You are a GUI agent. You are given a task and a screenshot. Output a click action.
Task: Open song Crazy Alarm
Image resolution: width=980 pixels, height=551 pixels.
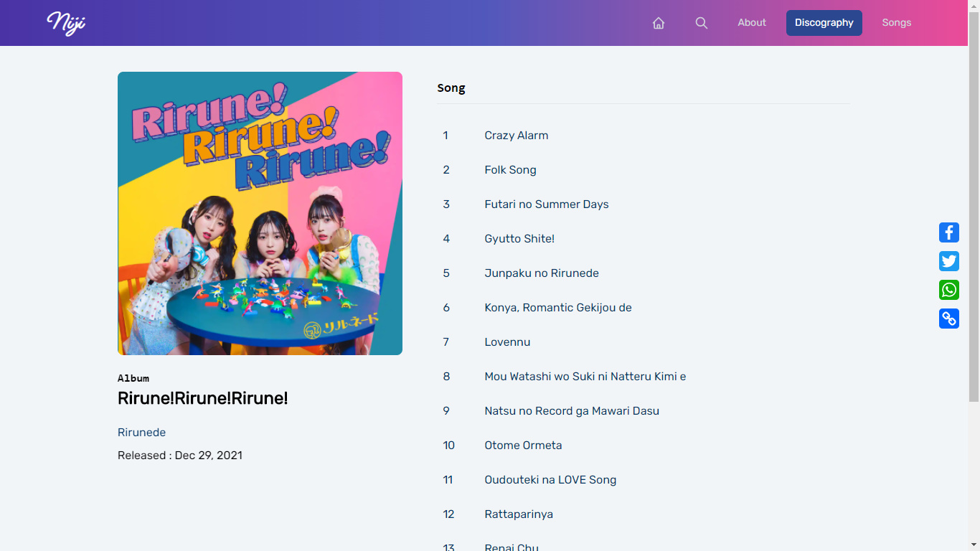[x=516, y=136]
